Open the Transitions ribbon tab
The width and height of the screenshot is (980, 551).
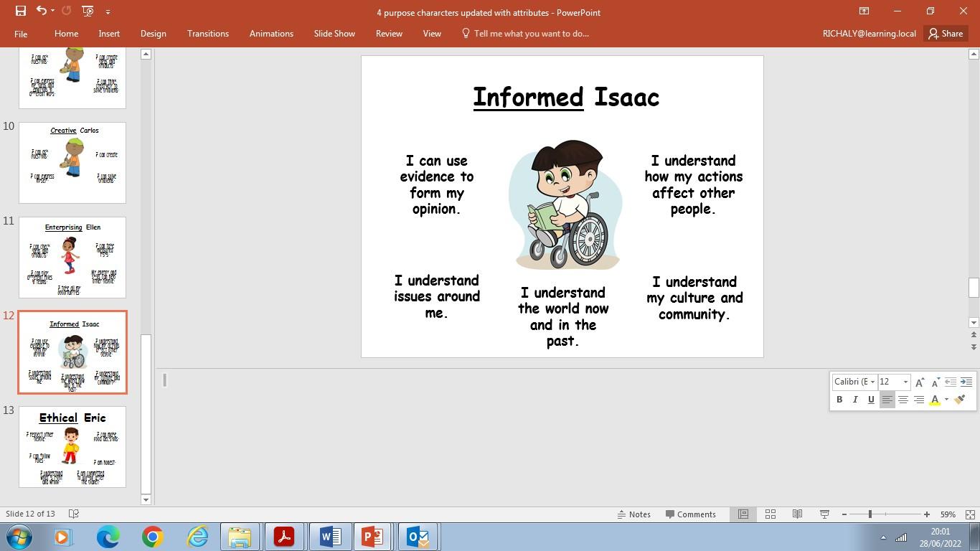pos(208,34)
